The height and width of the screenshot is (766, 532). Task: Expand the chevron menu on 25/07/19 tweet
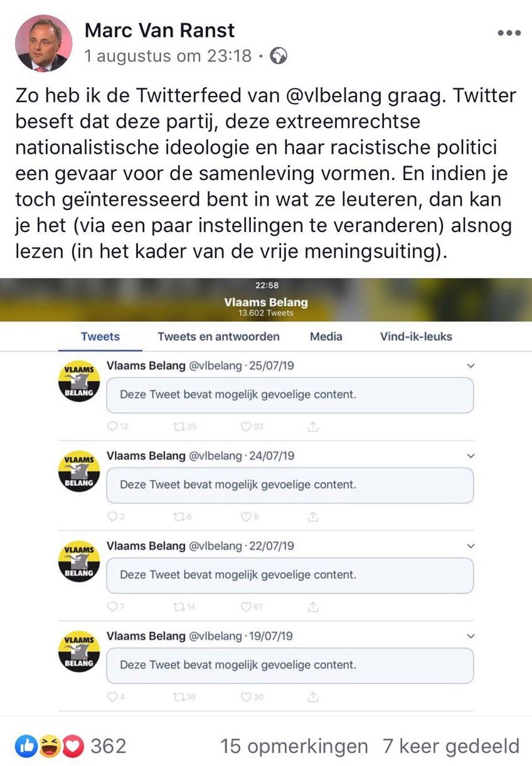(471, 366)
